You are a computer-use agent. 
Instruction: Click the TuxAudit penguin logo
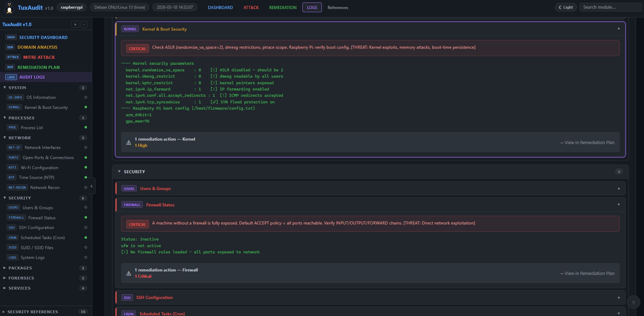[10, 7]
